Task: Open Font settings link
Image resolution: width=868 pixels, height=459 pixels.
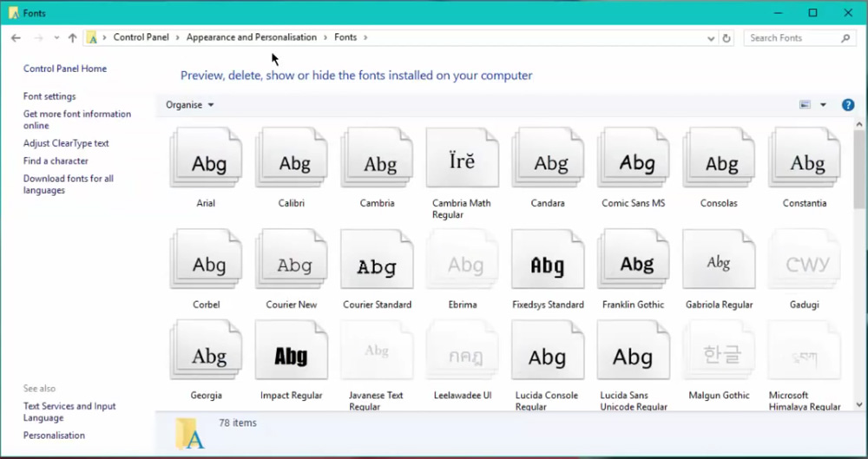Action: tap(49, 96)
